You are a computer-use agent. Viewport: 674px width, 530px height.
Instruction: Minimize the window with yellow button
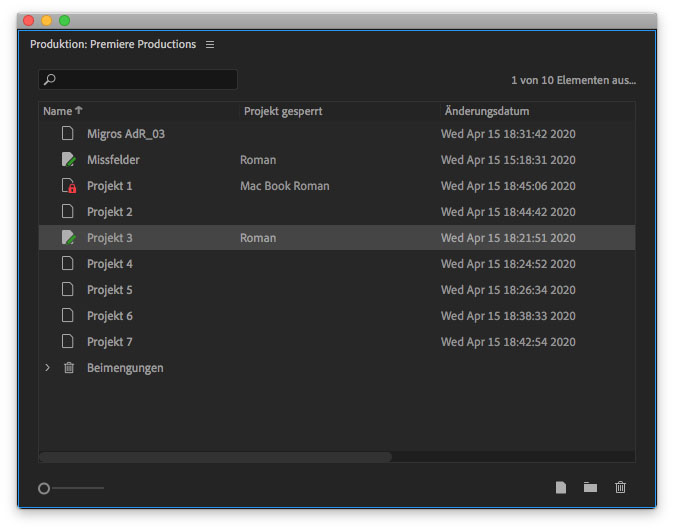tap(46, 20)
